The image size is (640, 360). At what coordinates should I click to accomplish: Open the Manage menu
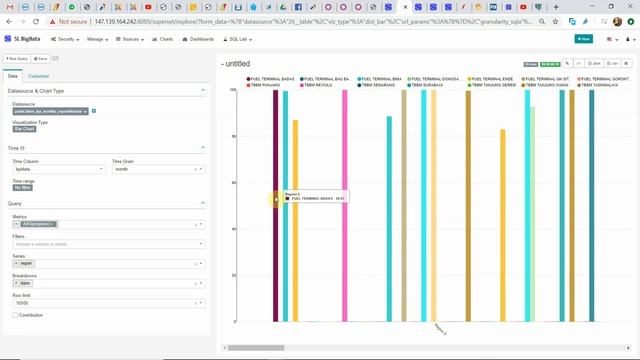coord(97,39)
